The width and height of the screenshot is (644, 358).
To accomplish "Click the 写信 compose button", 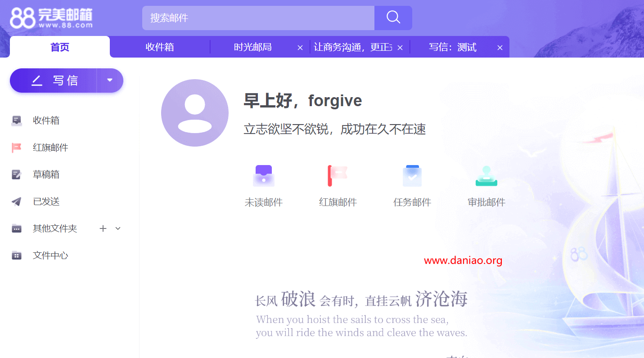I will click(54, 81).
